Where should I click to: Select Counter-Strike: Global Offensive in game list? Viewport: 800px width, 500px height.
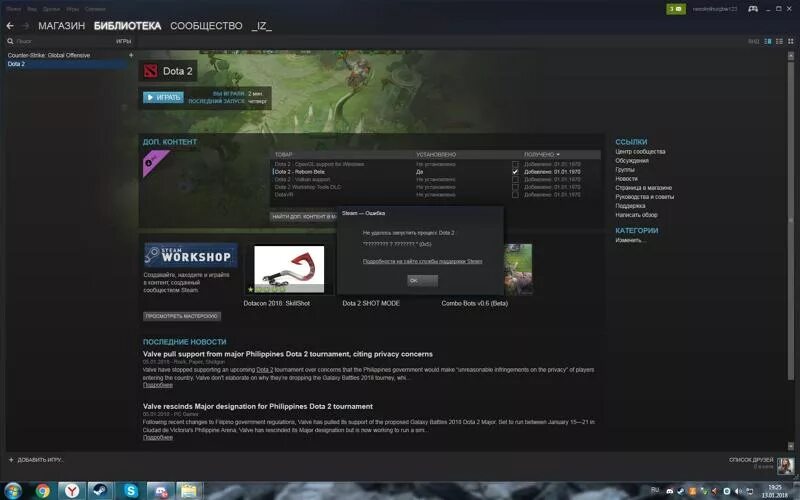[x=48, y=55]
